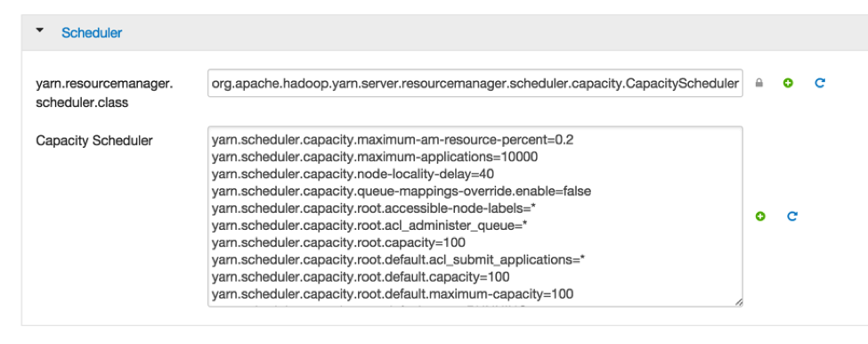Click blue undo arrow beside scheduler.class field
Viewport: 868px width, 344px height.
[x=820, y=83]
